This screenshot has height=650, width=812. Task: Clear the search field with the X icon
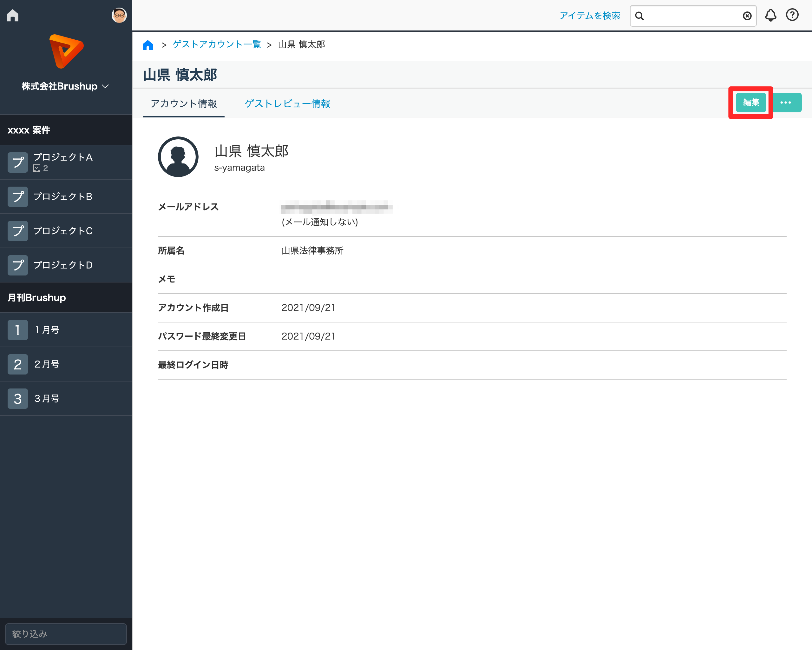click(x=747, y=16)
